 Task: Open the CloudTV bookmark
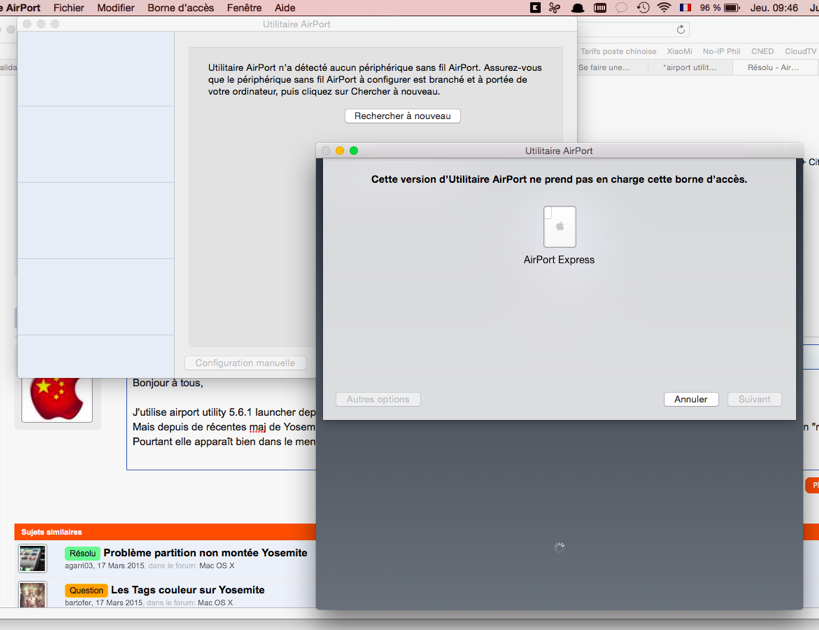[800, 51]
